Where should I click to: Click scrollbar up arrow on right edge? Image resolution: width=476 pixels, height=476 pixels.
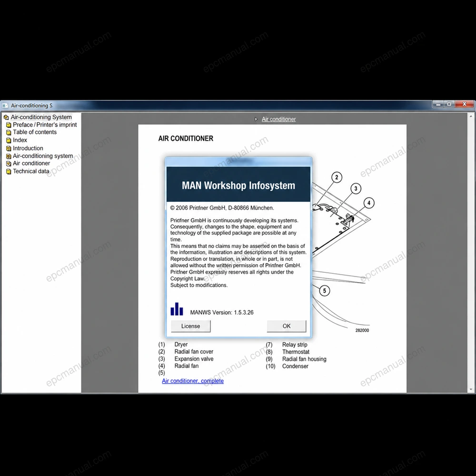pyautogui.click(x=471, y=116)
